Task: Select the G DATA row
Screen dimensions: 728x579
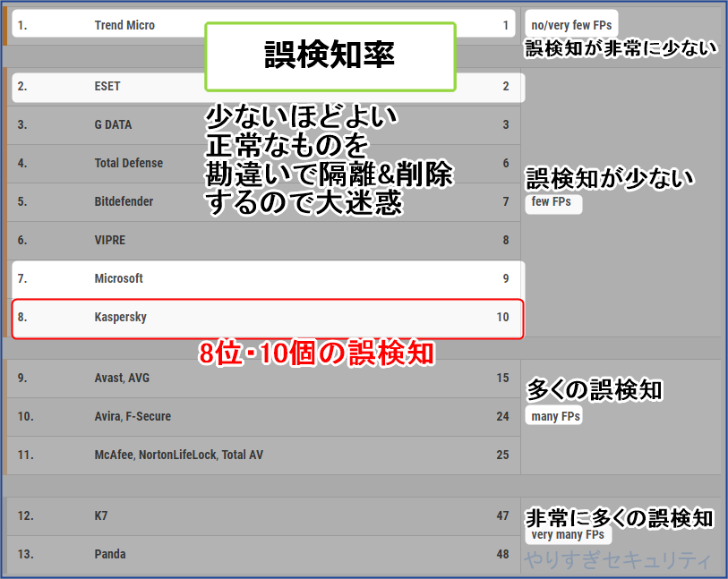Action: click(x=264, y=124)
